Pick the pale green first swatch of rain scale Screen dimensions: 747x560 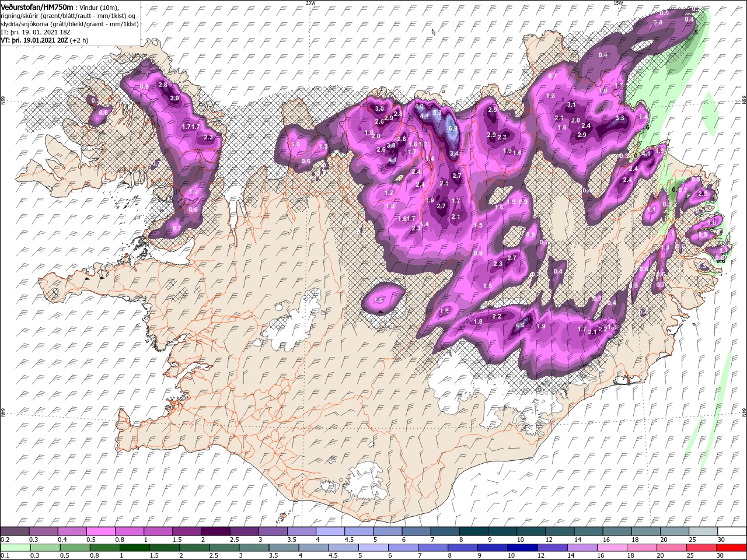15,547
